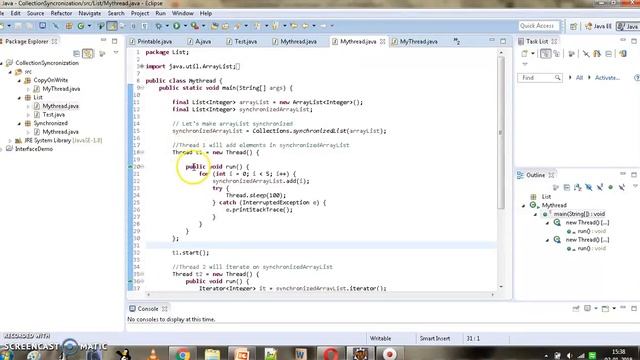Collapse main(String[]) node in the Outline
The height and width of the screenshot is (360, 640).
536,214
